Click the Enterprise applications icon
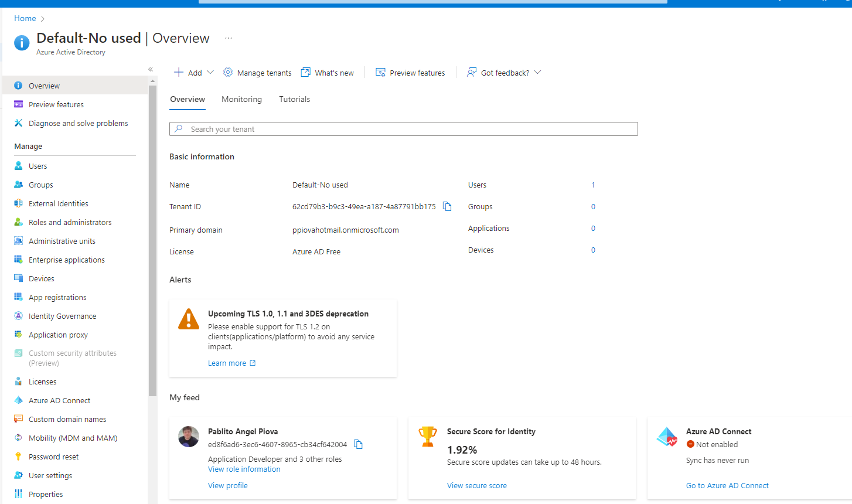The width and height of the screenshot is (852, 504). 18,260
